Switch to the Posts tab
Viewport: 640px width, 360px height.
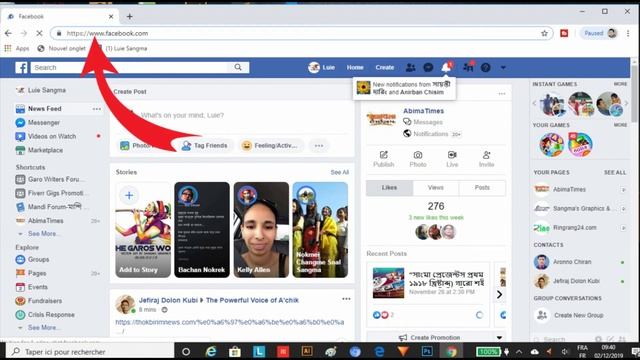pyautogui.click(x=482, y=188)
